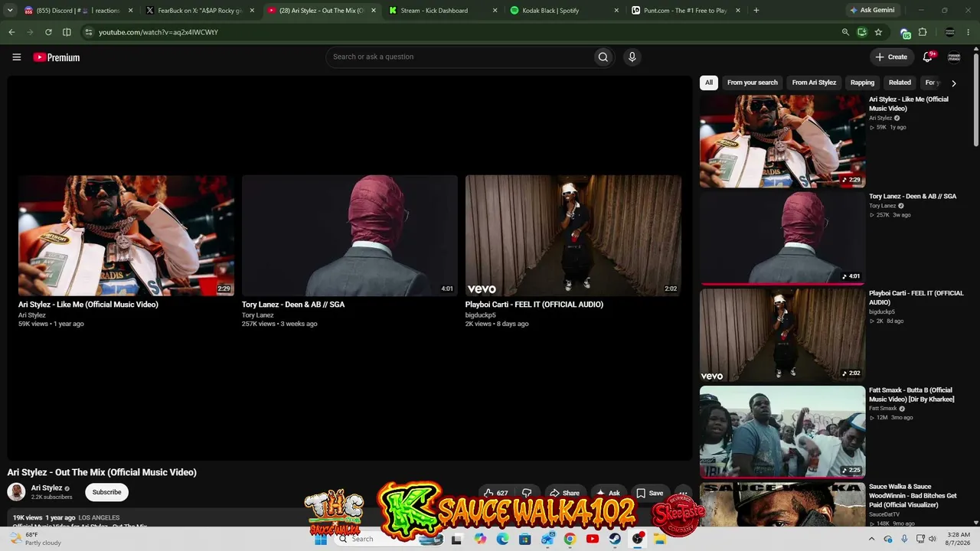The width and height of the screenshot is (980, 551).
Task: Open the tab search dropdown
Action: pos(10,11)
